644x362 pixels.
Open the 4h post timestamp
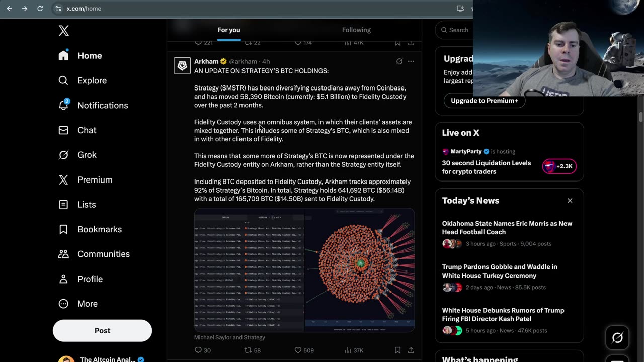pos(266,61)
